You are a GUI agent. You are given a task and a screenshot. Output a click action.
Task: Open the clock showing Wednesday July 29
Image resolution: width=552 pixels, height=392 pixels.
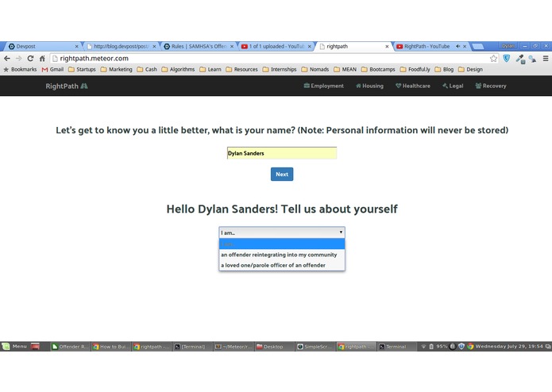tap(509, 346)
